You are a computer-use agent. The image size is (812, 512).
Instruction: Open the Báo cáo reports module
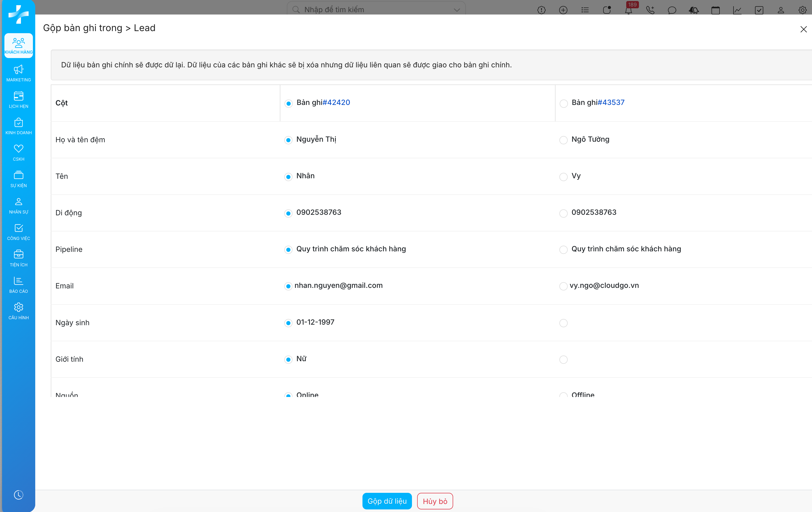point(19,285)
